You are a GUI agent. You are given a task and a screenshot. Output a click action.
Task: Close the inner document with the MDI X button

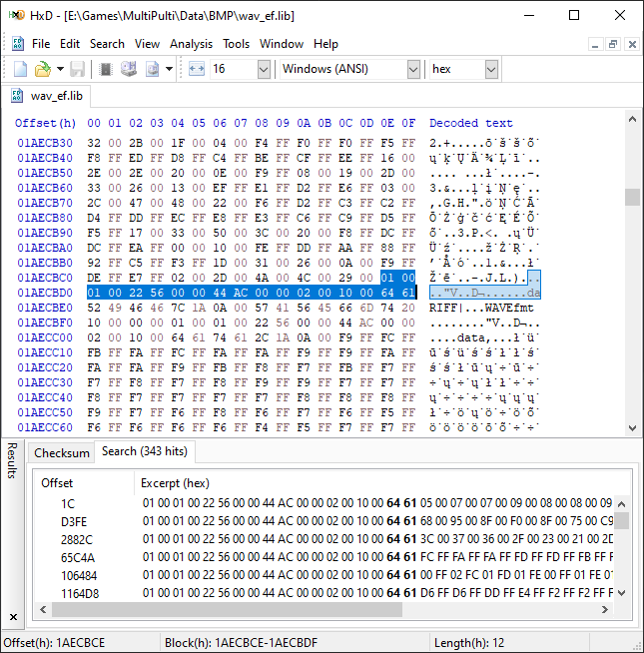[x=632, y=44]
